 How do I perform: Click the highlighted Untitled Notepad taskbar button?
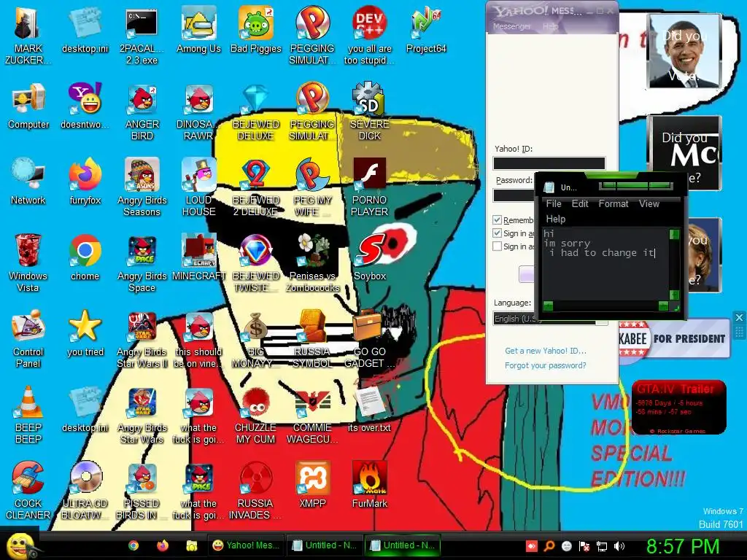403,545
